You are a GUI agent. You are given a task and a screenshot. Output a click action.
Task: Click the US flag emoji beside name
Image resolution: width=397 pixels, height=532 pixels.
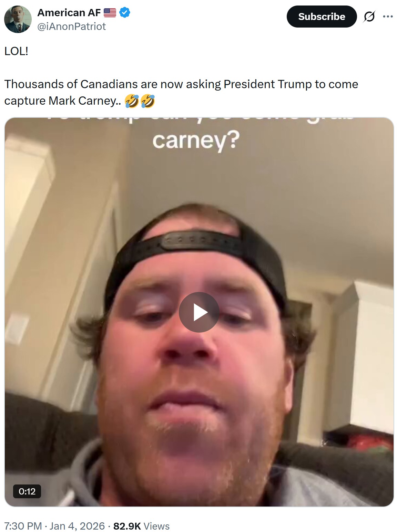110,13
